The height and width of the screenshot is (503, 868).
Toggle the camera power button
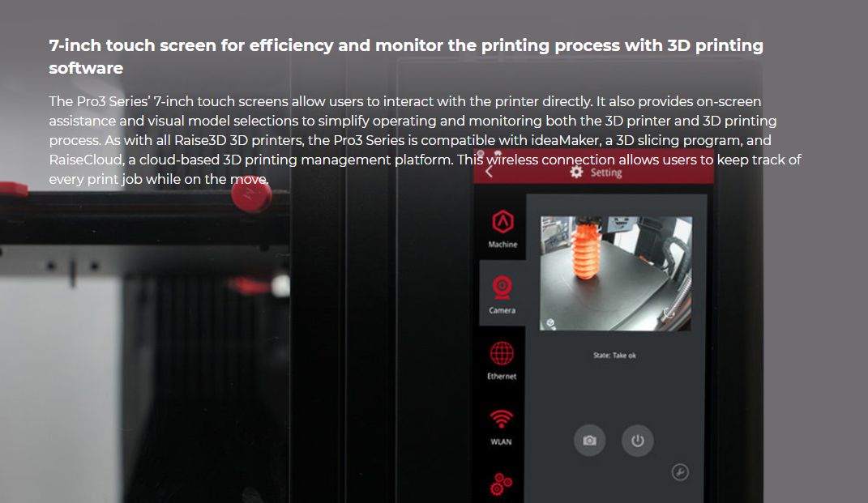(637, 441)
